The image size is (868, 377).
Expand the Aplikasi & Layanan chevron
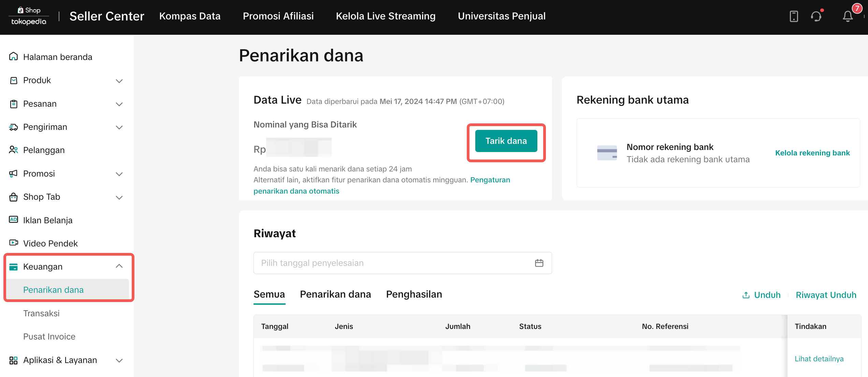119,360
